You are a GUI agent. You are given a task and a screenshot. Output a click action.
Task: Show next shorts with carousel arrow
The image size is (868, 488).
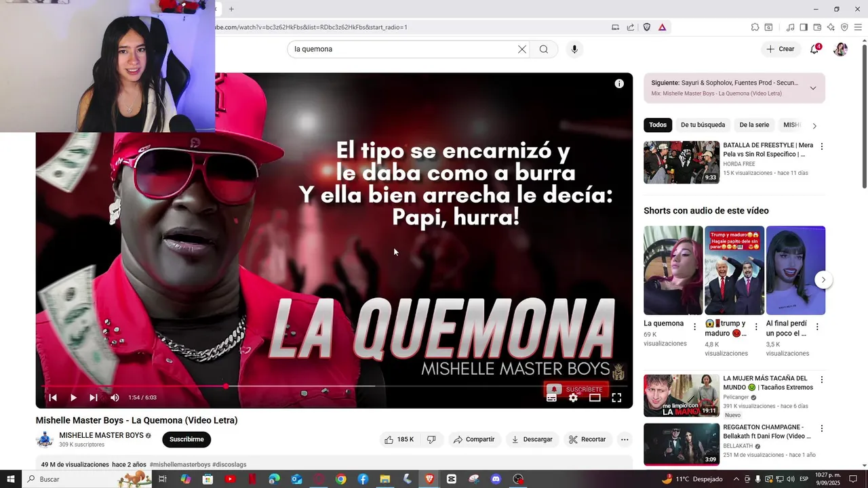[x=823, y=280]
